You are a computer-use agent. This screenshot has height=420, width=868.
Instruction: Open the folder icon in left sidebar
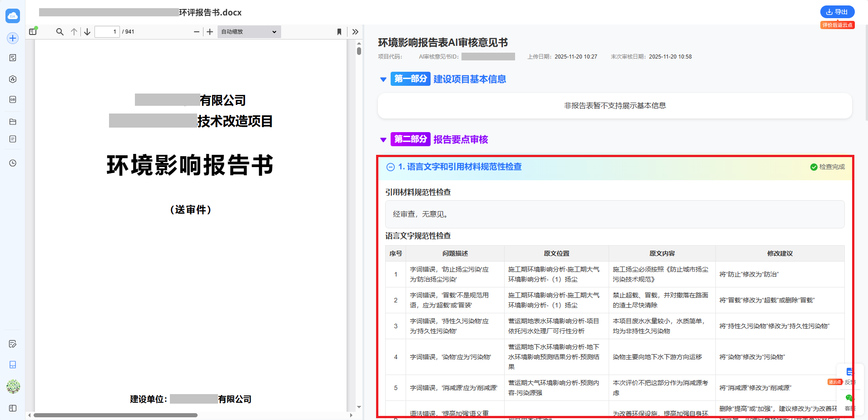(x=13, y=122)
